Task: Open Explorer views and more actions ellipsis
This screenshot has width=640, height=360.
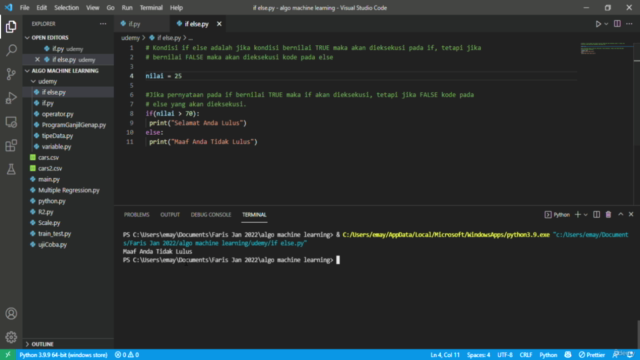Action: 103,24
